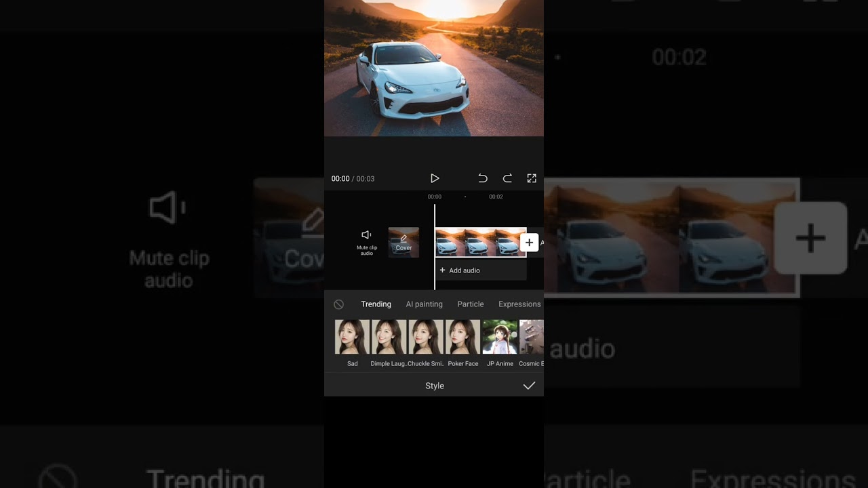Click the video preview of the car
This screenshot has width=868, height=488.
434,68
